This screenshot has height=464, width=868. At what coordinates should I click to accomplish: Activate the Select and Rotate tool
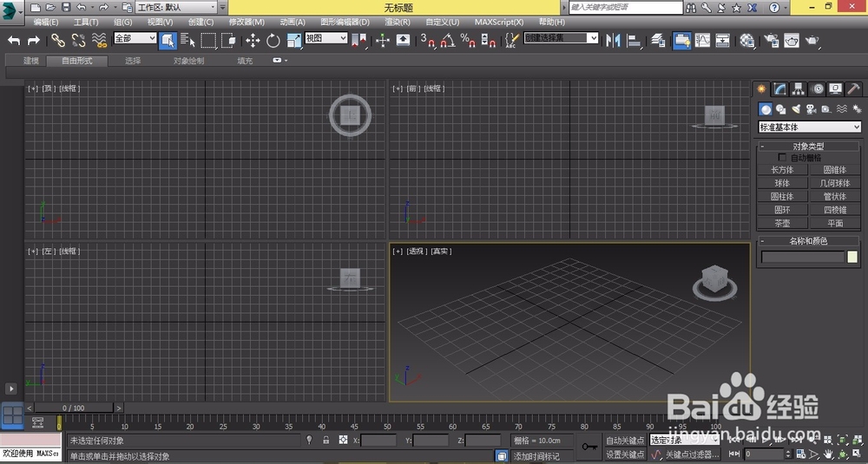[x=273, y=40]
